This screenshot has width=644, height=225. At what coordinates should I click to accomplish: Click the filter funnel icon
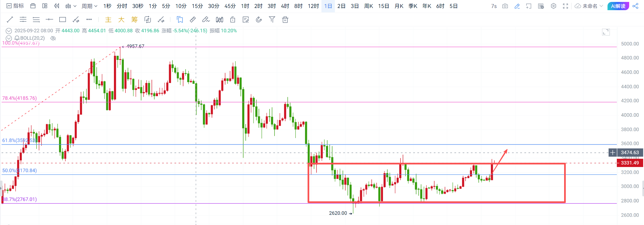[272, 20]
